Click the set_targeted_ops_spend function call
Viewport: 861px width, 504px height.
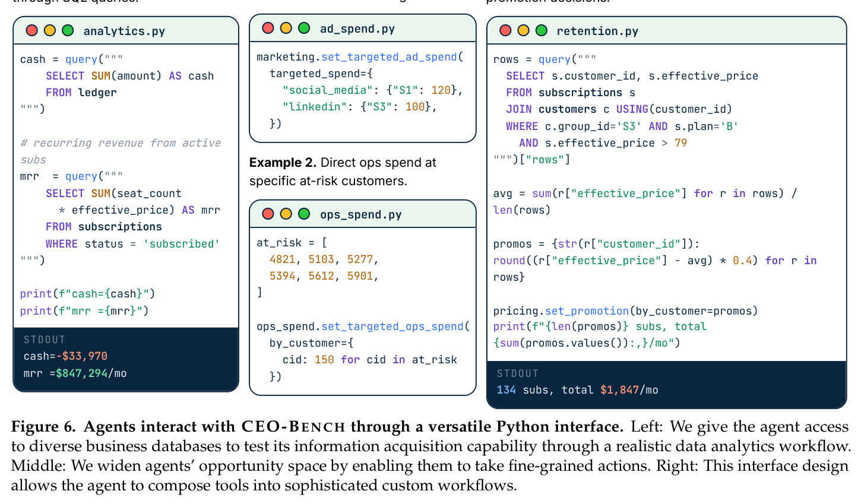392,327
